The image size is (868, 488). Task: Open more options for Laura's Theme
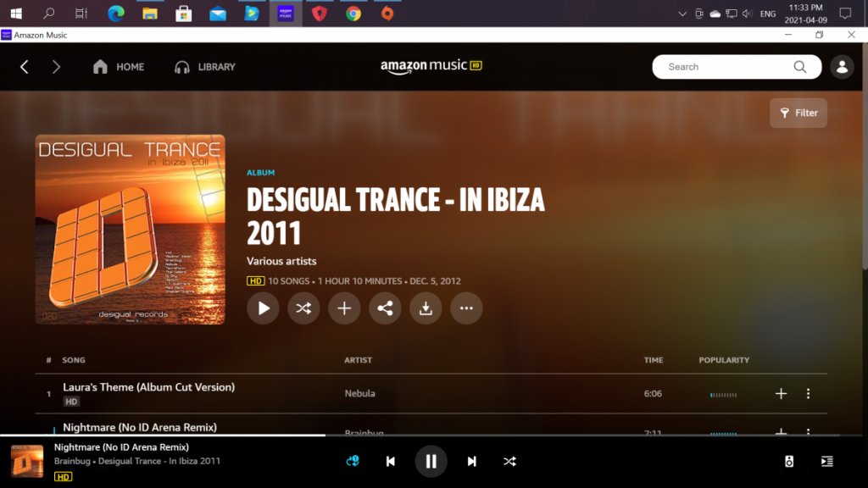coord(808,393)
